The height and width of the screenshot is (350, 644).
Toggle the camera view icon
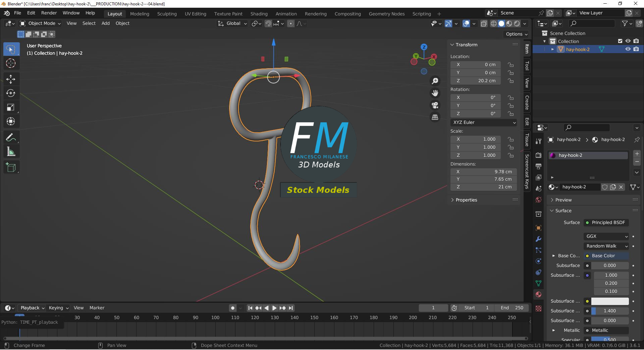click(x=435, y=105)
